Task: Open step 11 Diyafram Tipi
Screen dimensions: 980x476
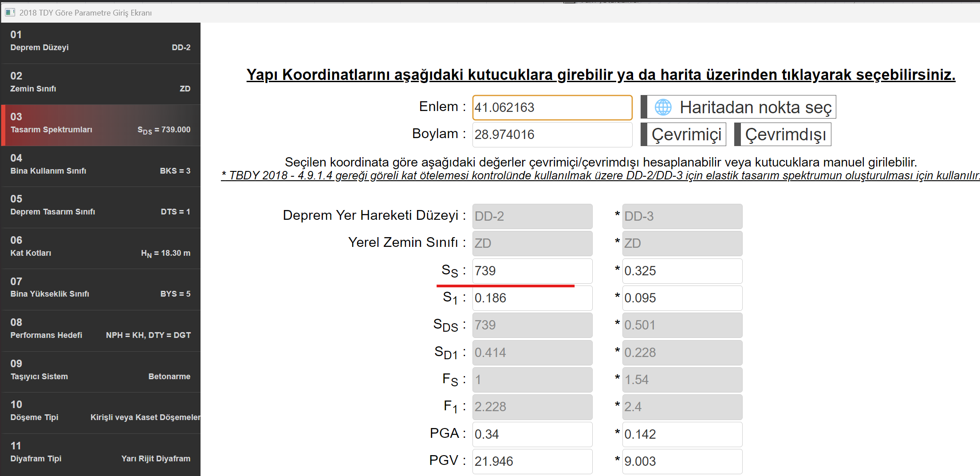Action: pos(101,454)
